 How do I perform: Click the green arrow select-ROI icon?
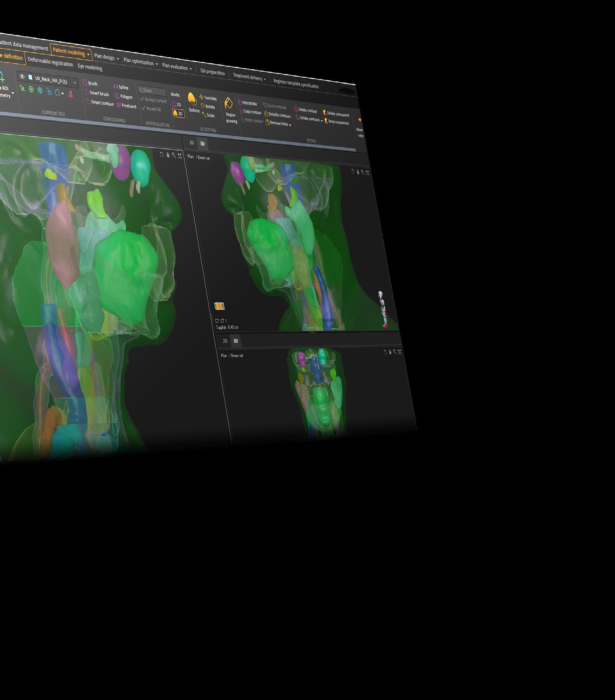[x=22, y=88]
